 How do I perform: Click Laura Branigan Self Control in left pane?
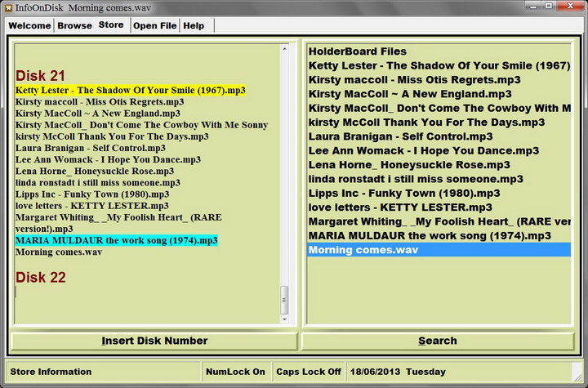(91, 148)
